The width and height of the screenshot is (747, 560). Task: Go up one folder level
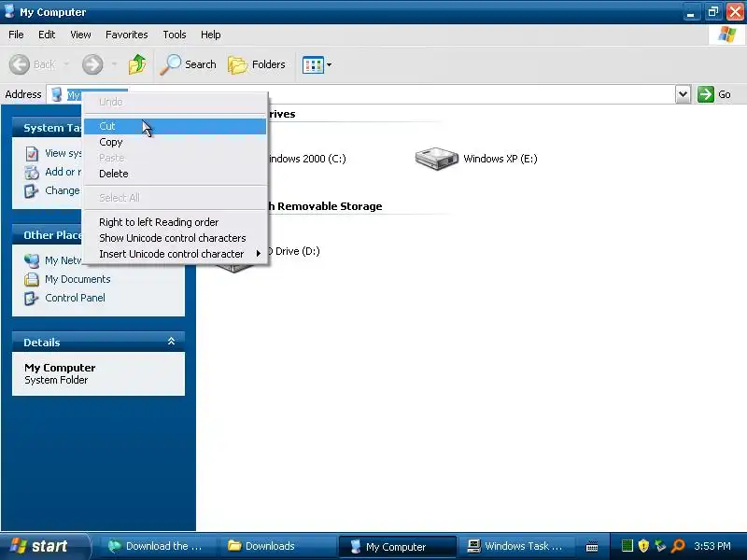point(137,64)
